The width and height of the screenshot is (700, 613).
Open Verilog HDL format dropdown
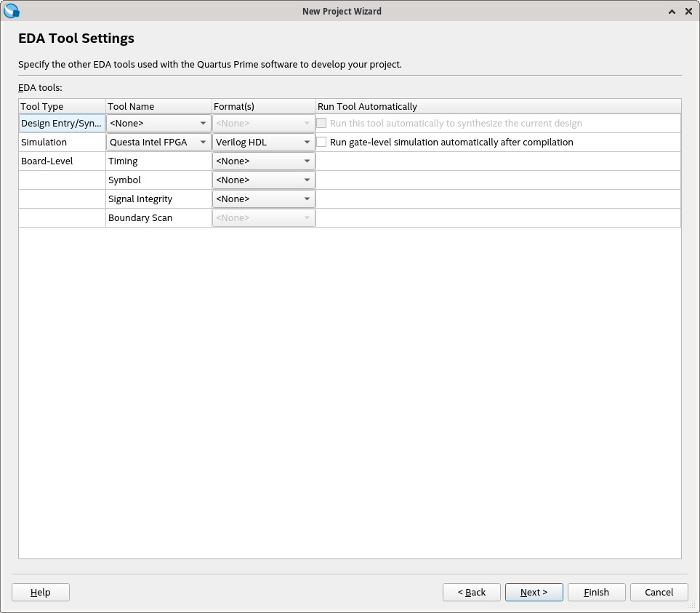263,142
